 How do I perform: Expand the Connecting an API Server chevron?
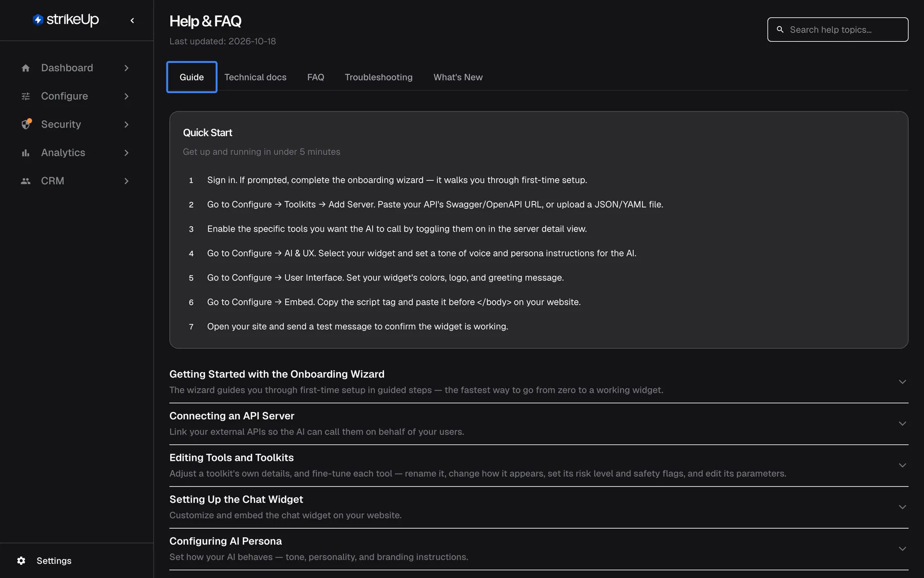coord(902,423)
